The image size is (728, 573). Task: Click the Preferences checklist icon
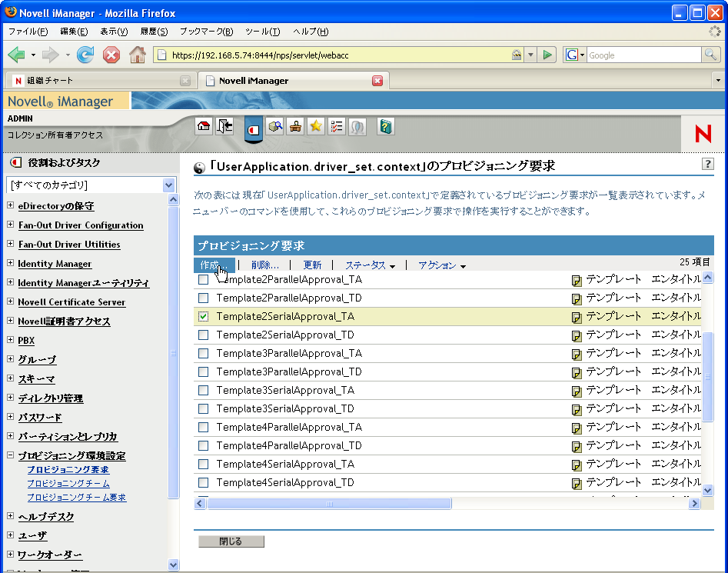(337, 126)
